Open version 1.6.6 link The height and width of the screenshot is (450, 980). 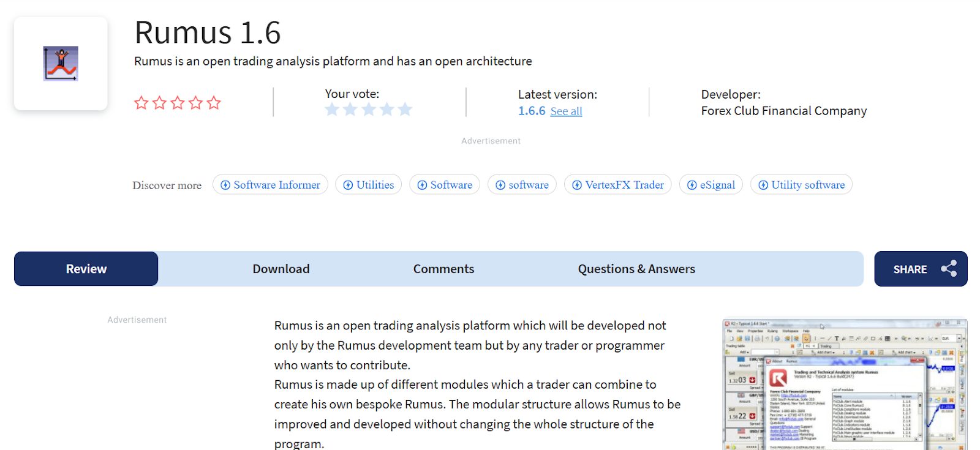coord(531,111)
